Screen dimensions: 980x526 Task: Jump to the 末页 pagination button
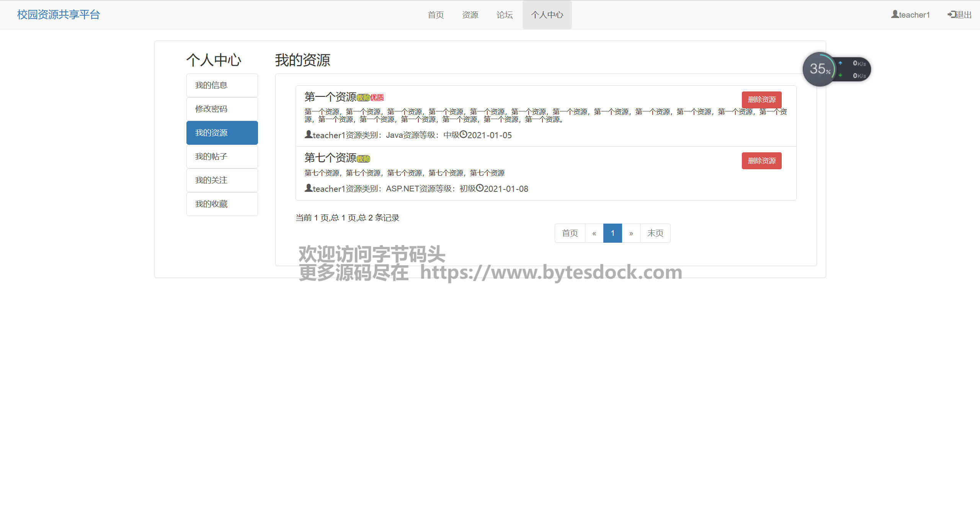pos(655,233)
